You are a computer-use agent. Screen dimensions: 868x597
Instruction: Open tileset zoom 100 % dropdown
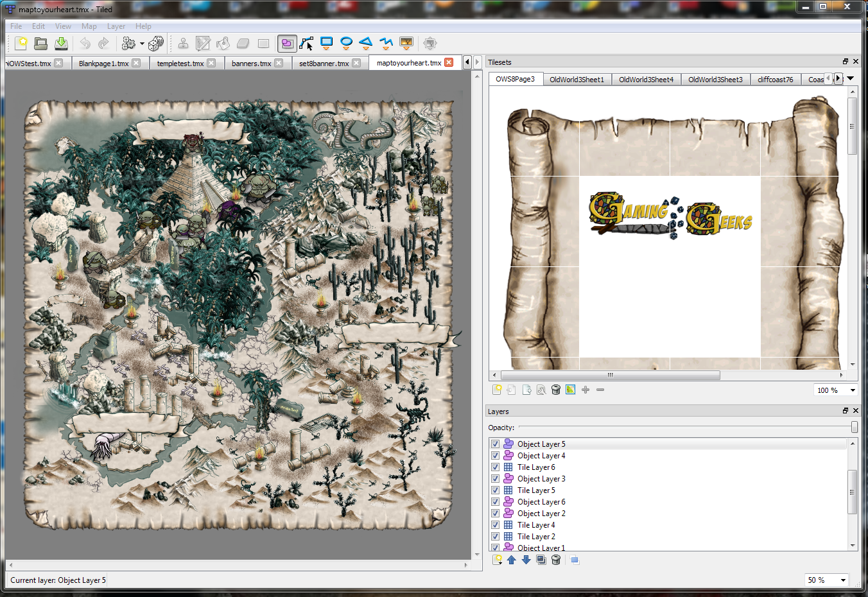pyautogui.click(x=837, y=390)
